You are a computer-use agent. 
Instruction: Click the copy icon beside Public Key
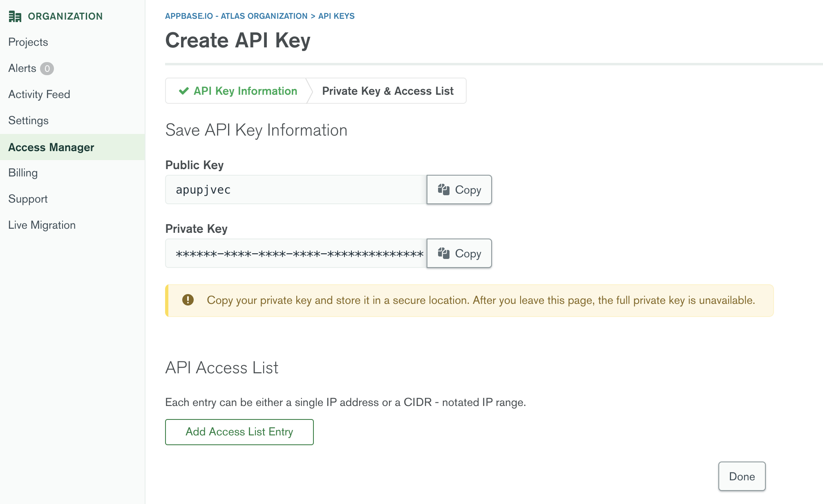click(444, 190)
